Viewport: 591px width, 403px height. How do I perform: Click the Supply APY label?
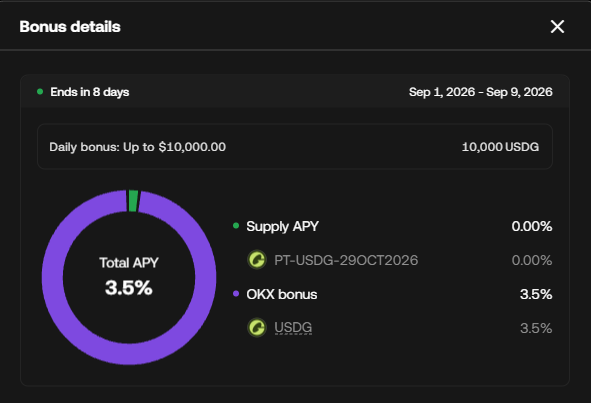point(282,226)
